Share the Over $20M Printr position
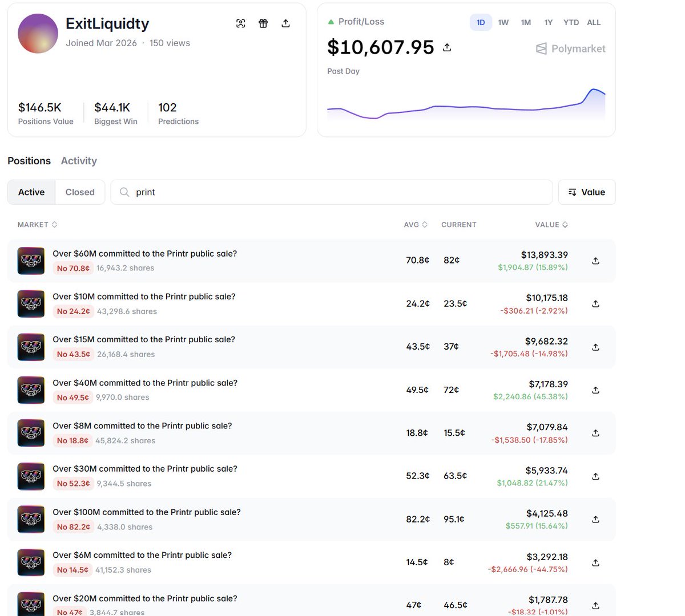685x616 pixels. pos(595,606)
